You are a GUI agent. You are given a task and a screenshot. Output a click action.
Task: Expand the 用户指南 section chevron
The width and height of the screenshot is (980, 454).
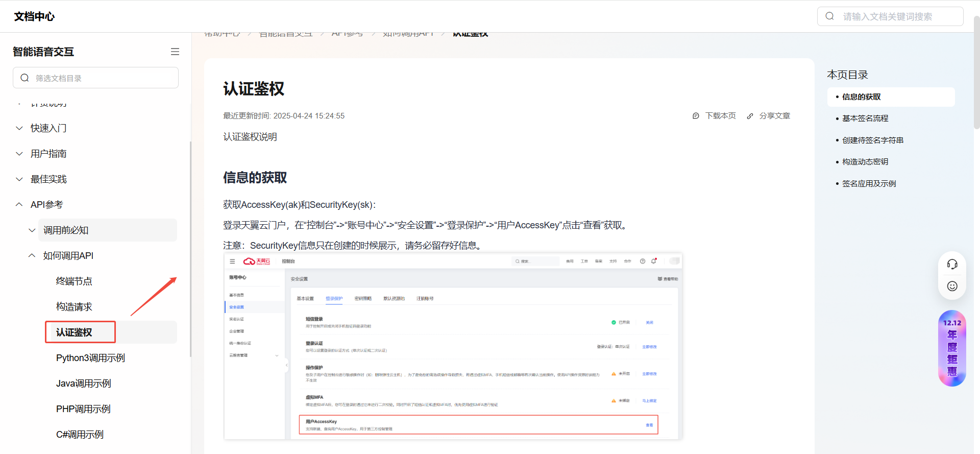point(19,154)
